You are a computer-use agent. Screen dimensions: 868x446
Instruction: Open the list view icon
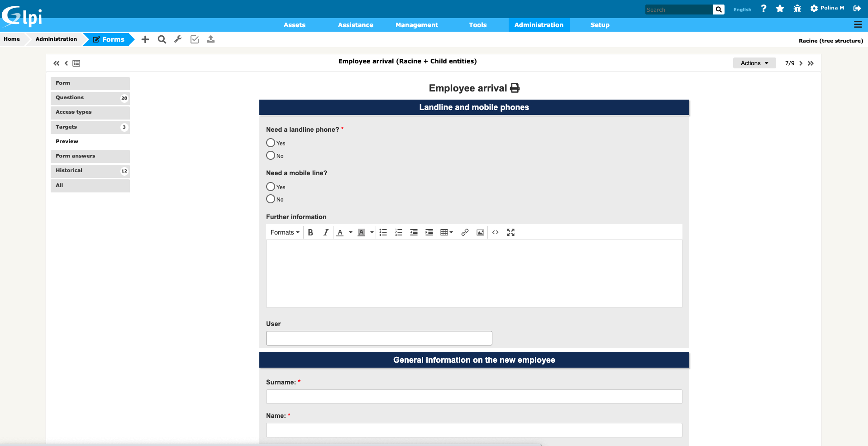76,63
